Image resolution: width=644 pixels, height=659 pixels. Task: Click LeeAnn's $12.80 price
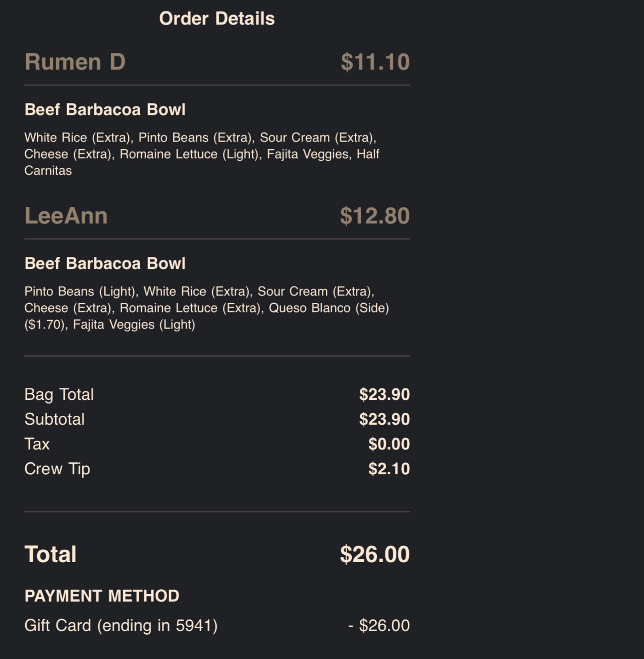[x=374, y=216]
